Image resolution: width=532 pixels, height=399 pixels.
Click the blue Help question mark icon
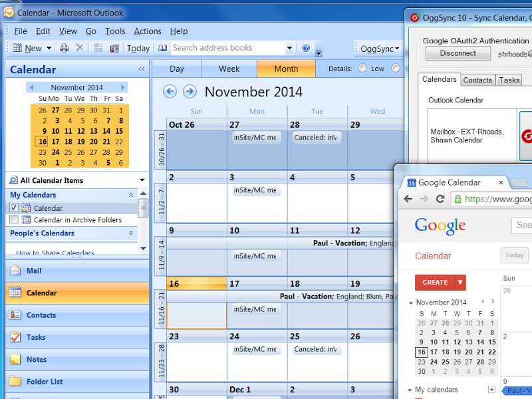[x=306, y=48]
